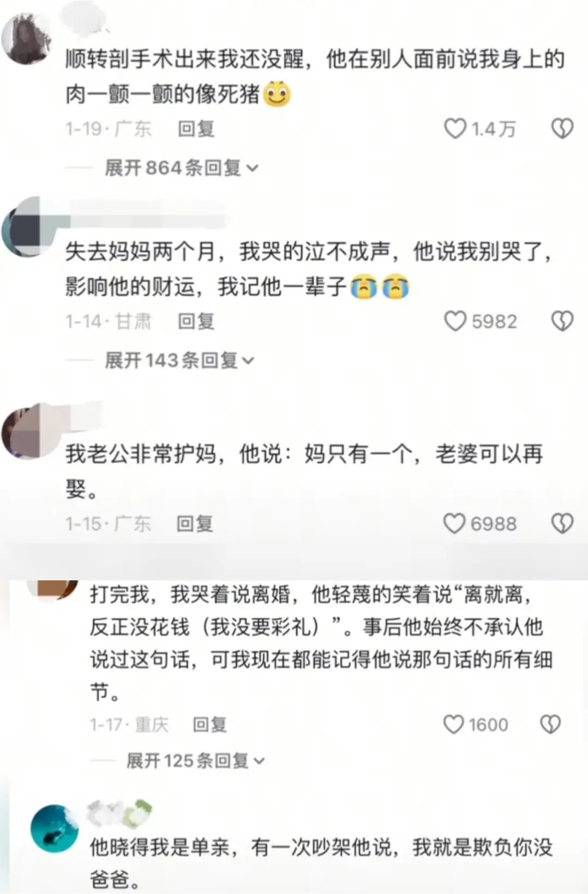Image resolution: width=588 pixels, height=894 pixels.
Task: Expand 展开864条回复 replies
Action: pyautogui.click(x=181, y=167)
